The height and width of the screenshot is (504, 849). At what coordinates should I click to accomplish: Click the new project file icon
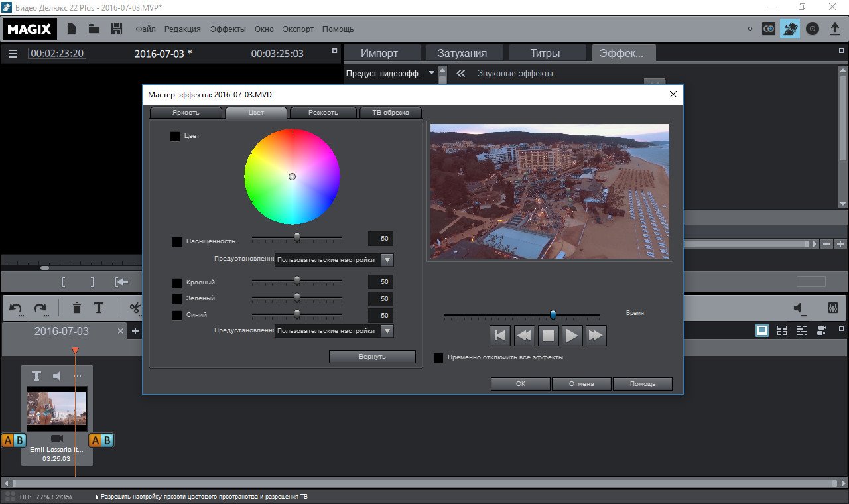coord(72,29)
